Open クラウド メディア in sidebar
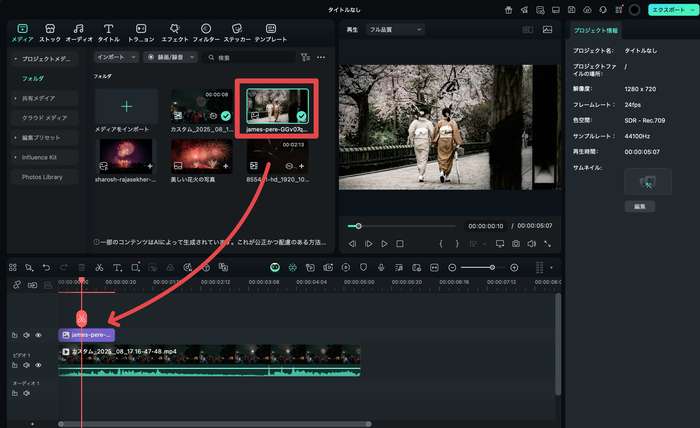Image resolution: width=700 pixels, height=428 pixels. click(x=44, y=118)
